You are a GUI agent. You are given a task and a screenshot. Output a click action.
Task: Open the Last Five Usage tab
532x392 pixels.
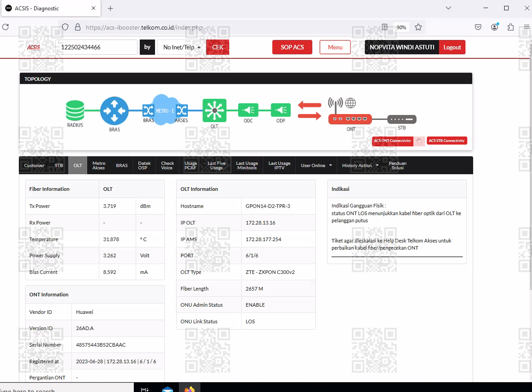(217, 166)
